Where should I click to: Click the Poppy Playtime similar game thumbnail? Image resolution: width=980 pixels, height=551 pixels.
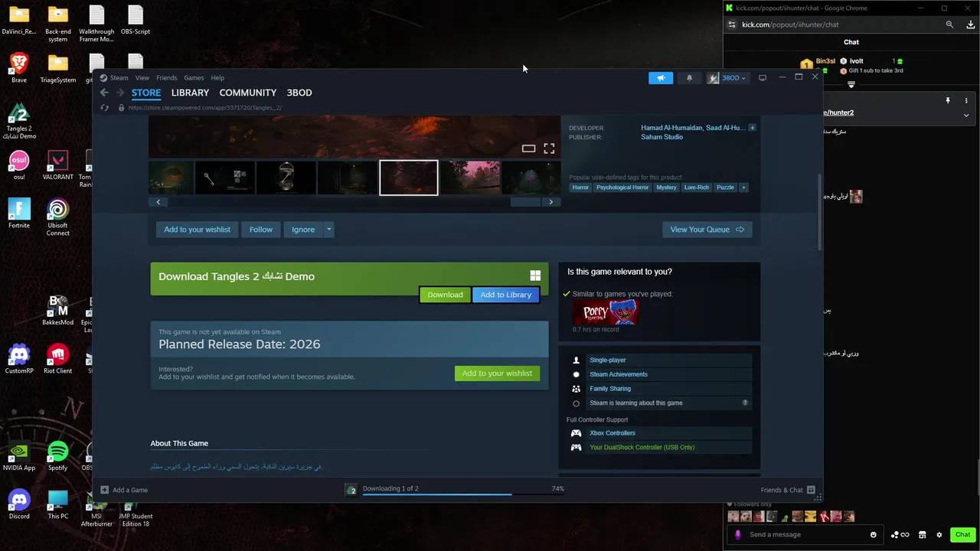click(x=606, y=312)
